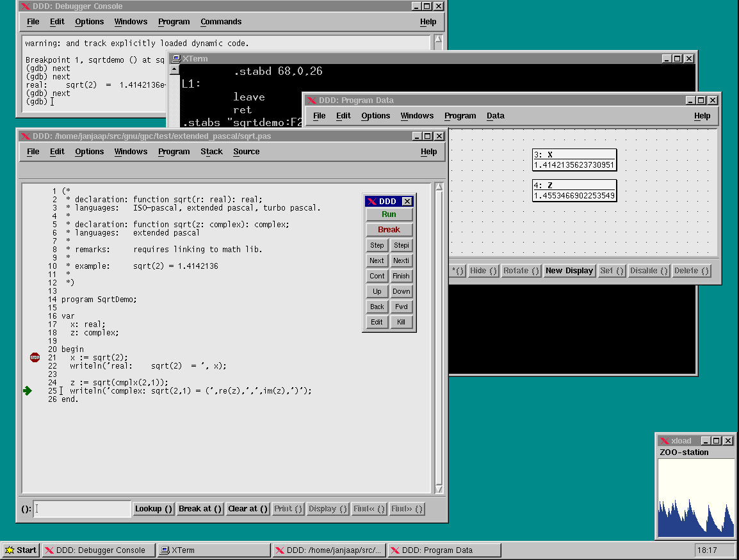This screenshot has height=560, width=739.
Task: Expand the Lookup () button
Action: (x=154, y=509)
